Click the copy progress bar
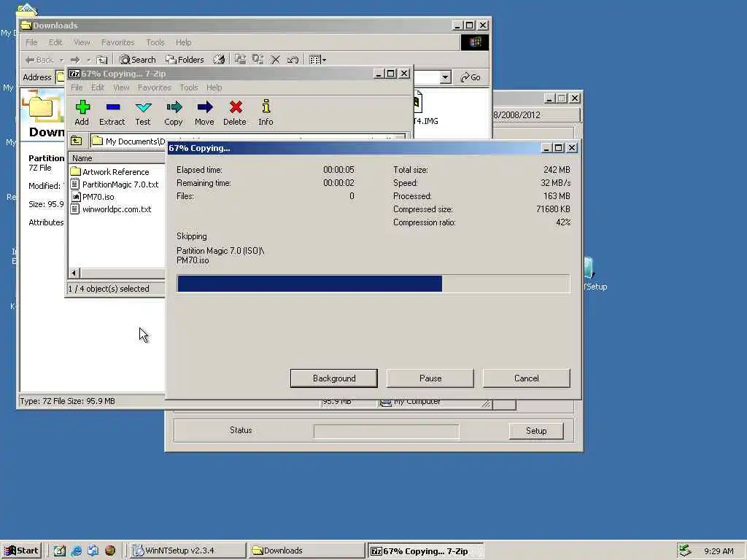747x560 pixels. tap(373, 284)
